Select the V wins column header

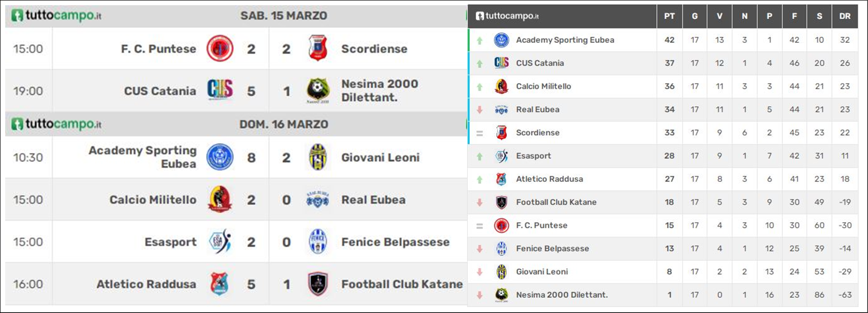click(720, 16)
